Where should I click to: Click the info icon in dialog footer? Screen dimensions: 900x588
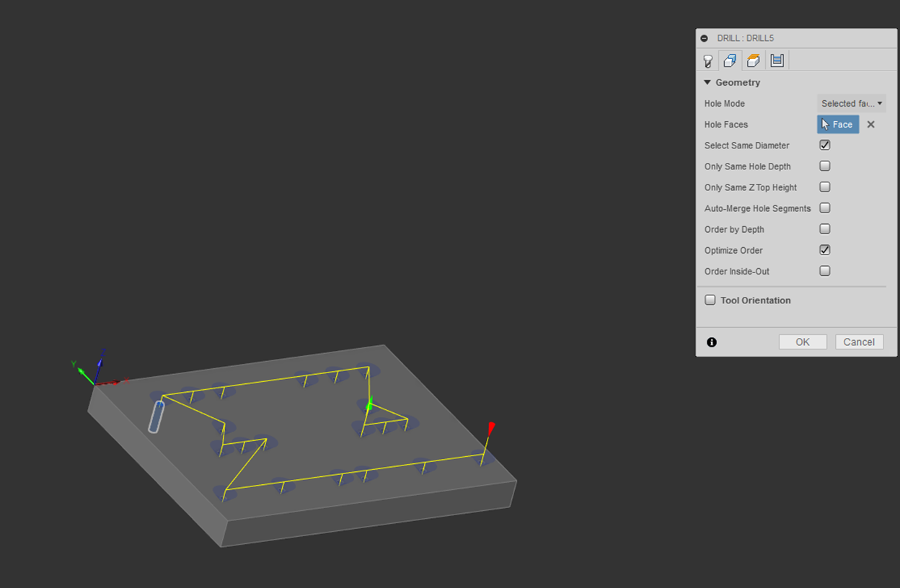712,342
